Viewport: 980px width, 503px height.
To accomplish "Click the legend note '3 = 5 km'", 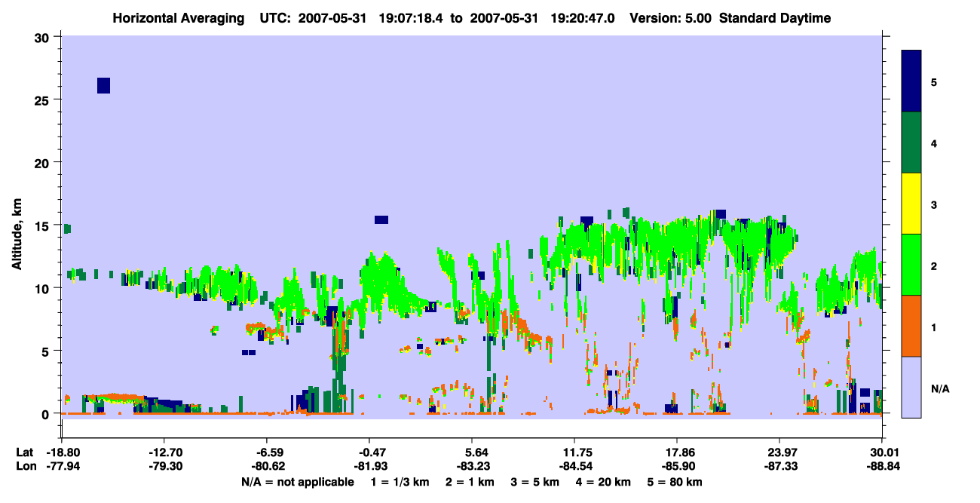I will coord(536,482).
